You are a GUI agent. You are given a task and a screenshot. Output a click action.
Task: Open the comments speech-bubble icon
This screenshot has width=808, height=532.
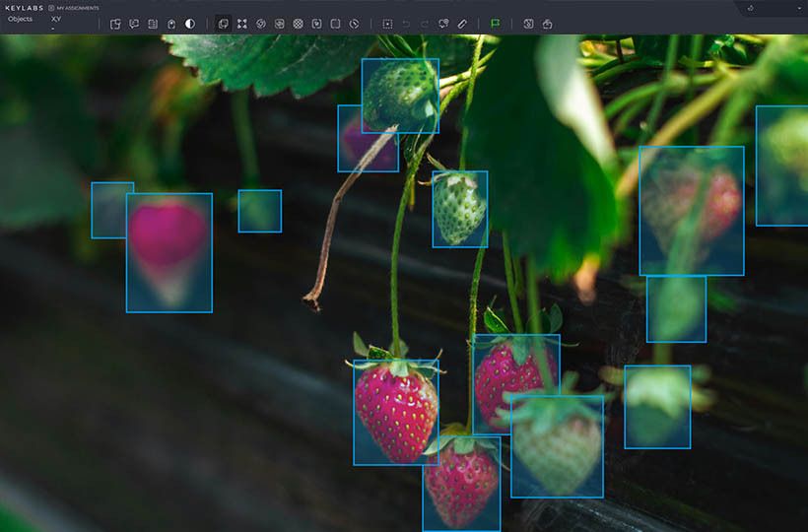click(x=134, y=24)
